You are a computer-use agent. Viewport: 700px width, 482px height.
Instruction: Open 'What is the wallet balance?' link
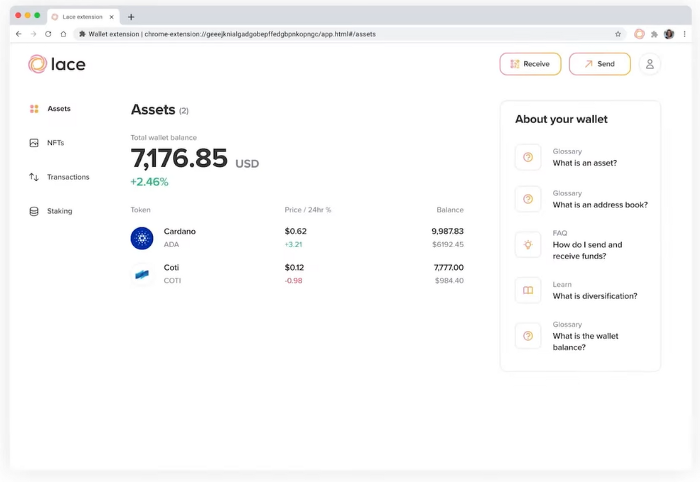[x=585, y=341]
